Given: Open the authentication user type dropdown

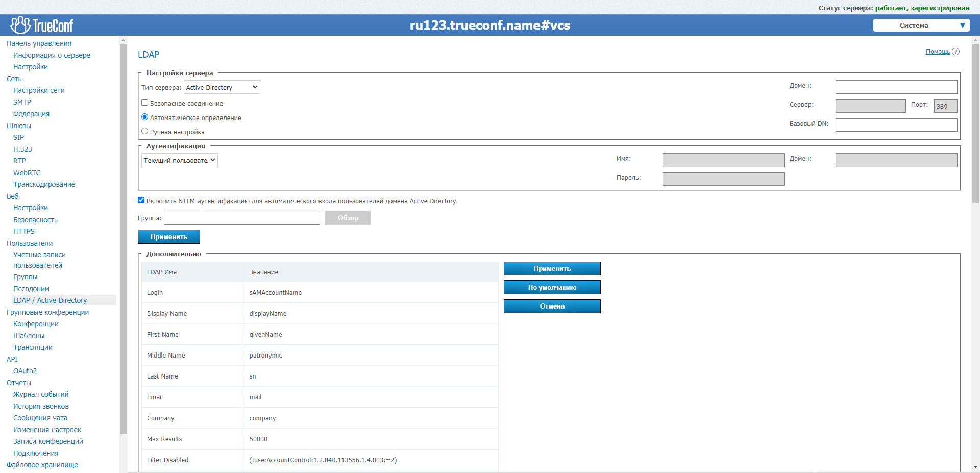Looking at the screenshot, I should pos(179,160).
